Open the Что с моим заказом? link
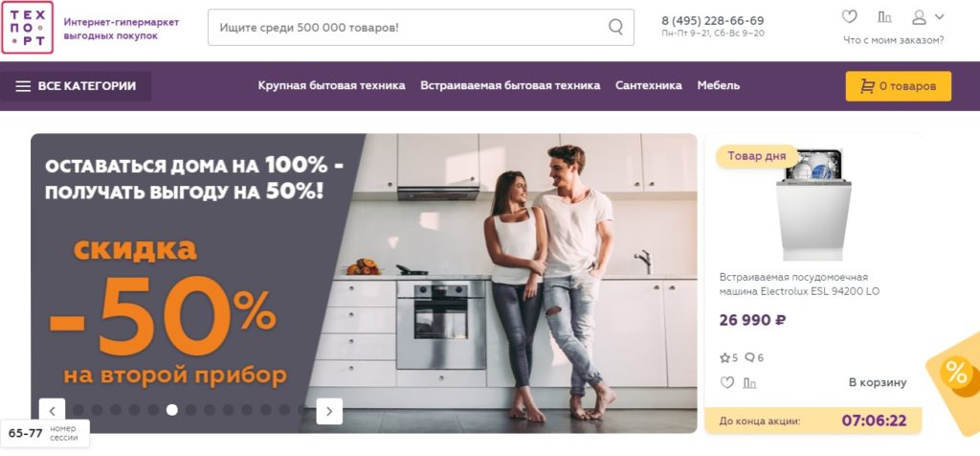Image resolution: width=980 pixels, height=456 pixels. [x=893, y=40]
